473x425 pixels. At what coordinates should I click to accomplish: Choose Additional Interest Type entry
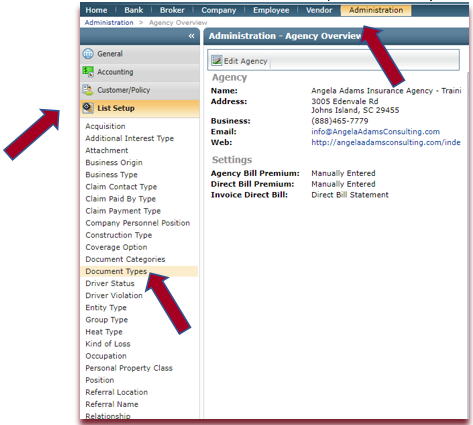pos(130,138)
